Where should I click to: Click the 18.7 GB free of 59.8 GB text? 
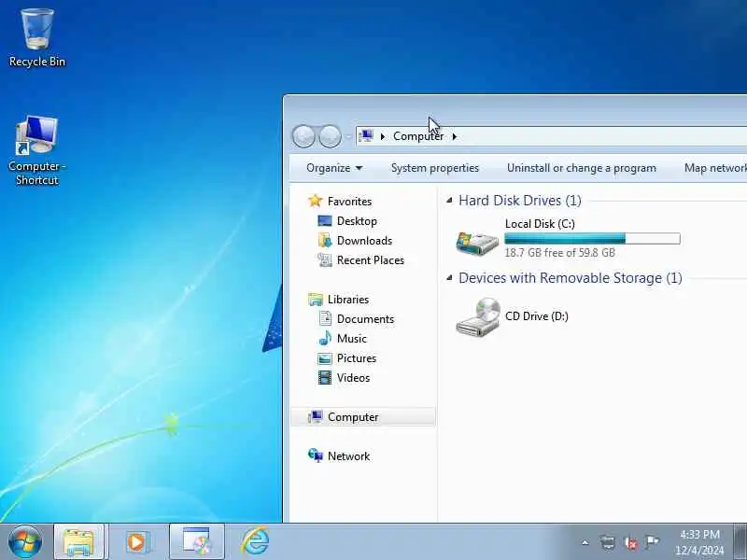tap(559, 253)
